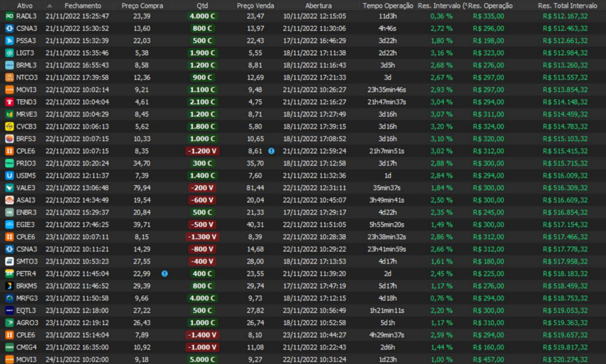Open info icon beside buy price 22,99
The height and width of the screenshot is (364, 606).
tap(165, 273)
